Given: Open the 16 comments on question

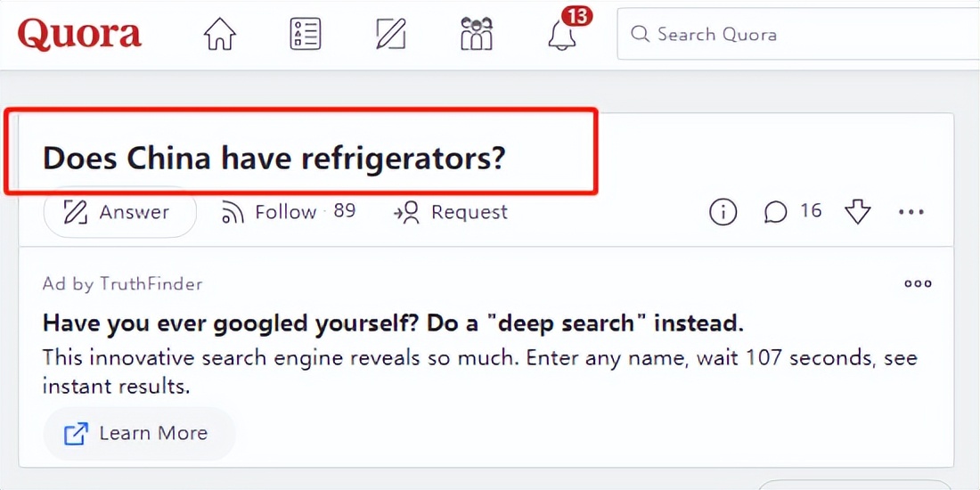Looking at the screenshot, I should (x=793, y=212).
